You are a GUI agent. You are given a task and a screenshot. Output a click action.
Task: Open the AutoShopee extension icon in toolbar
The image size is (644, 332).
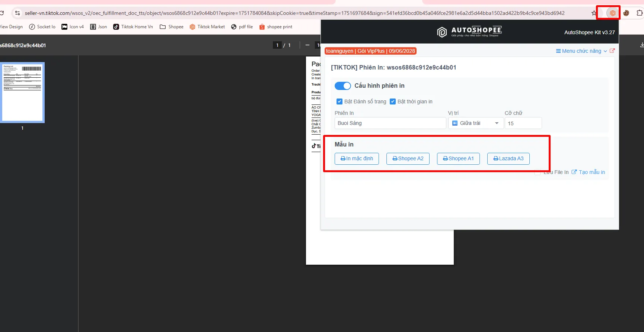pyautogui.click(x=612, y=13)
